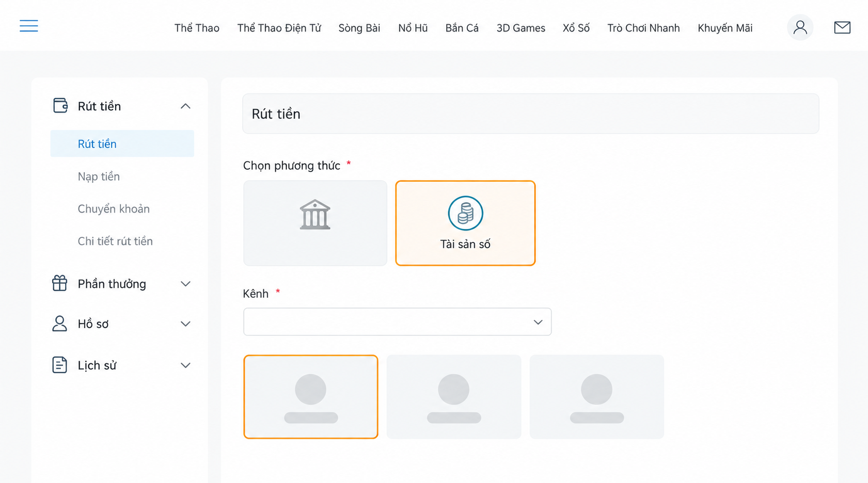The width and height of the screenshot is (868, 483).
Task: Open the Thể Thao Điện Tử menu
Action: click(x=279, y=28)
